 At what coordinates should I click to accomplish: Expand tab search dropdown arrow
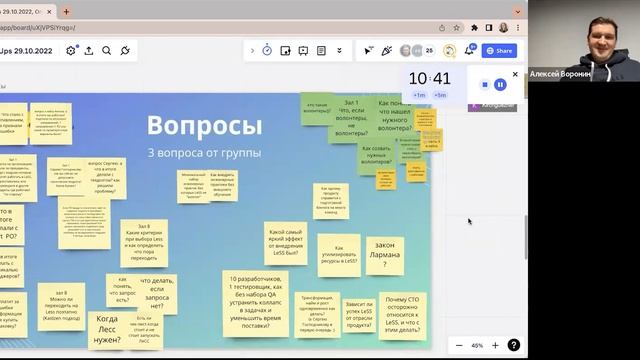(518, 12)
